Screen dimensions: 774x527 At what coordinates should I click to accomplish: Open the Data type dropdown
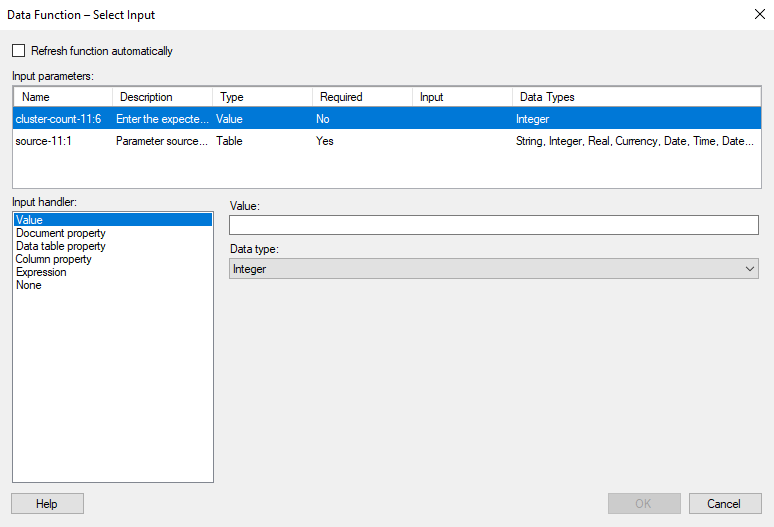point(494,269)
